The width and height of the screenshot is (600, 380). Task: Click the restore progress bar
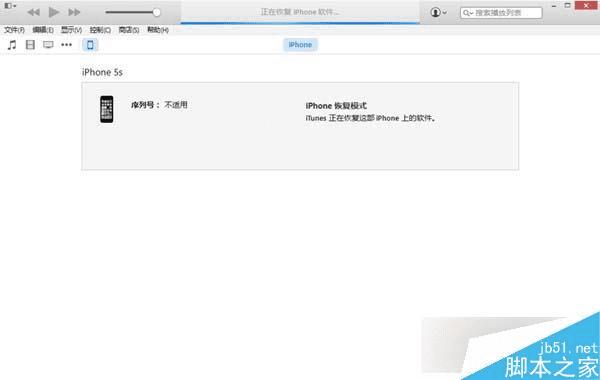click(x=300, y=23)
